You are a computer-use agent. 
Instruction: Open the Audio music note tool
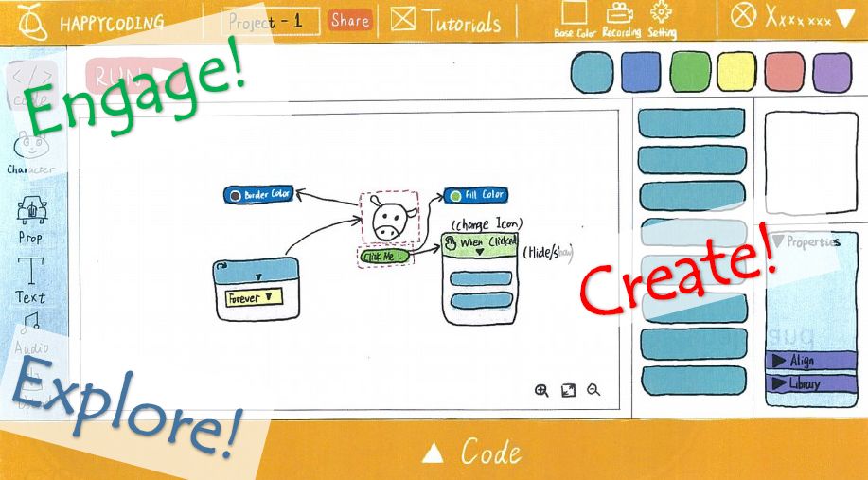click(31, 333)
